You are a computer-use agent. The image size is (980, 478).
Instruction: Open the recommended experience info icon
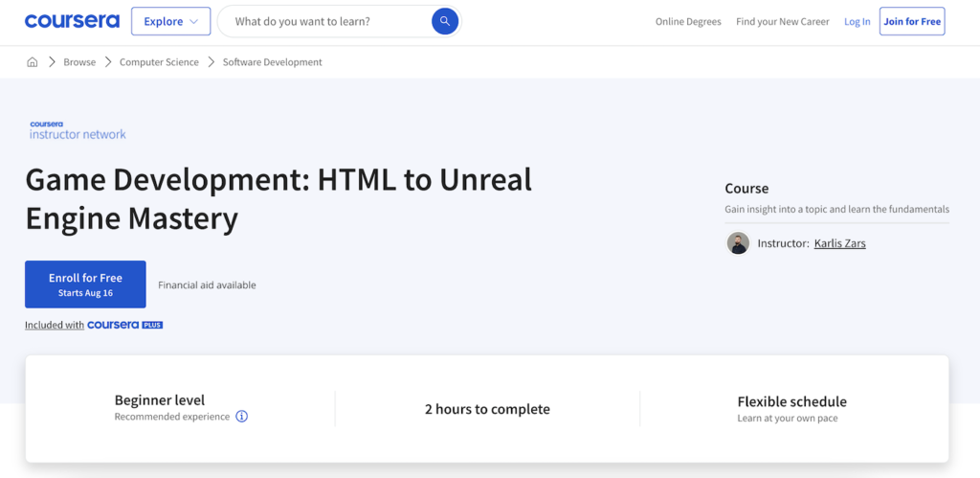pos(242,417)
